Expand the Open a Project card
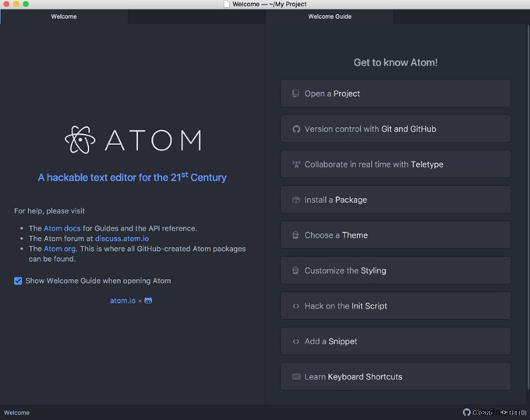Screen dimensions: 530x420 395,94
